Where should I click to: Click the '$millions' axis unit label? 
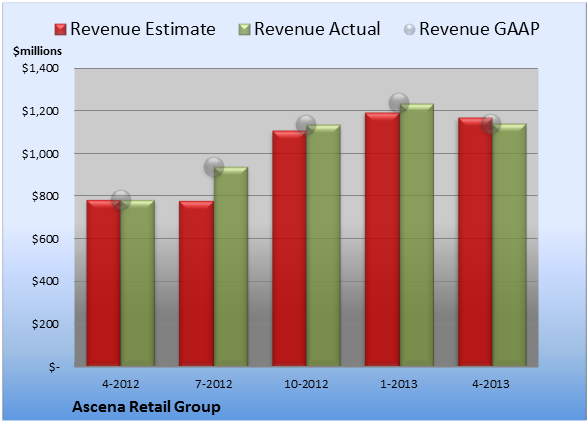pos(37,51)
